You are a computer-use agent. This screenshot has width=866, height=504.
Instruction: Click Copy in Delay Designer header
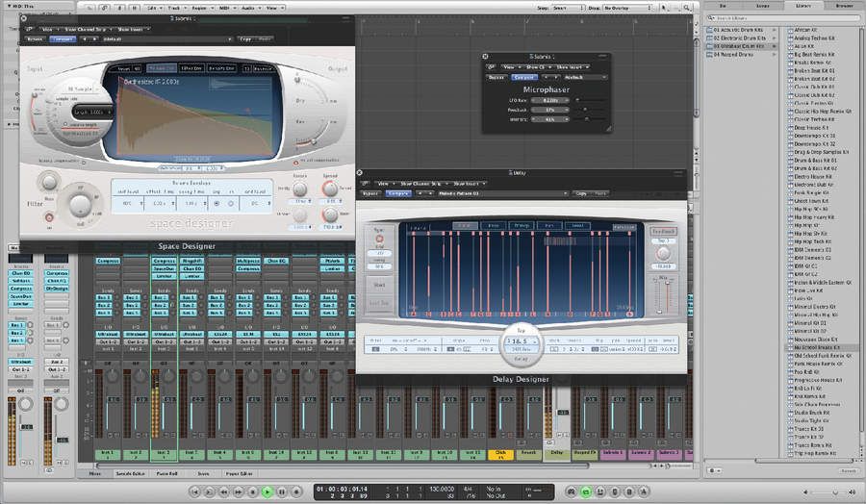(581, 193)
